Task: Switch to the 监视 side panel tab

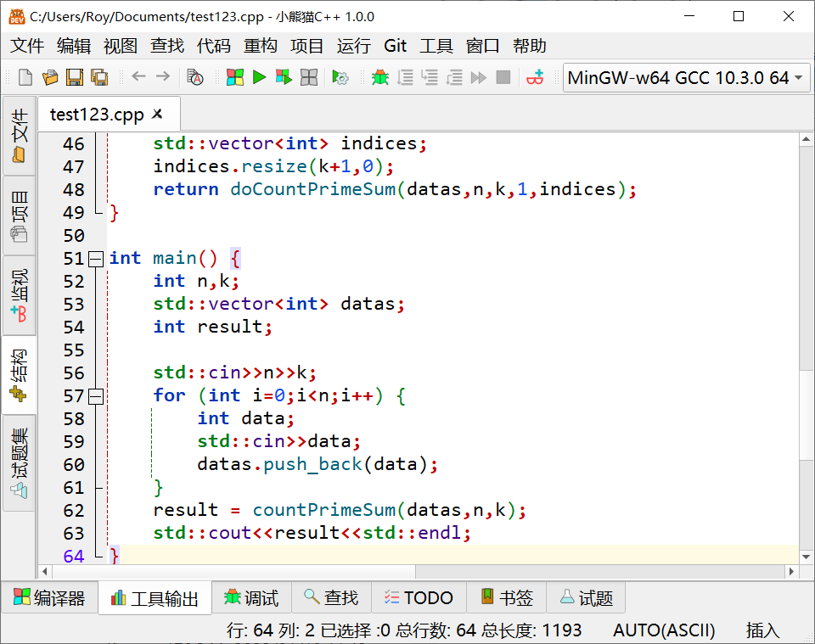Action: point(20,295)
